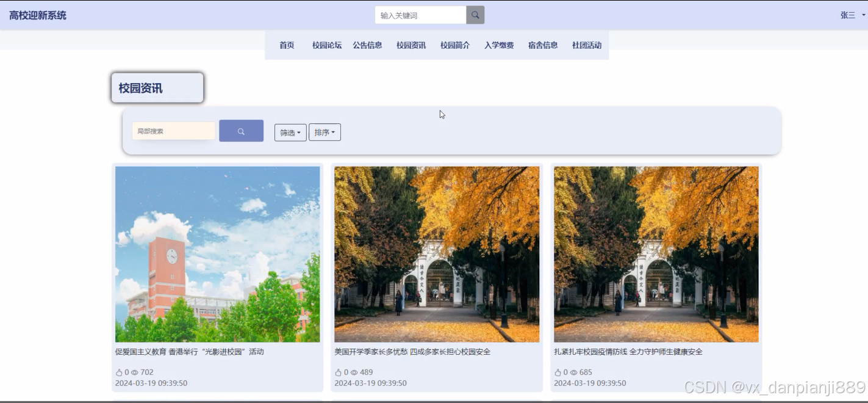Click the local search magnifier button
This screenshot has height=403, width=868.
pyautogui.click(x=241, y=131)
